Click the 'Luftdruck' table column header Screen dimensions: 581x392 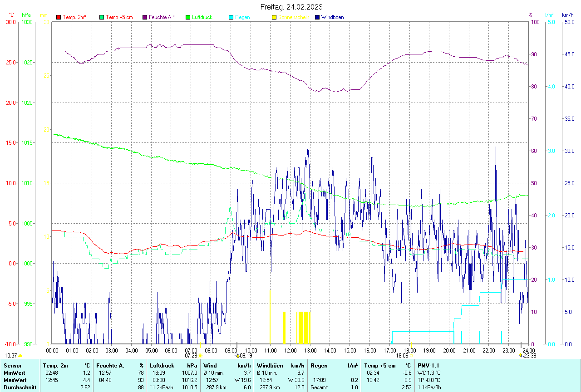[x=162, y=365]
